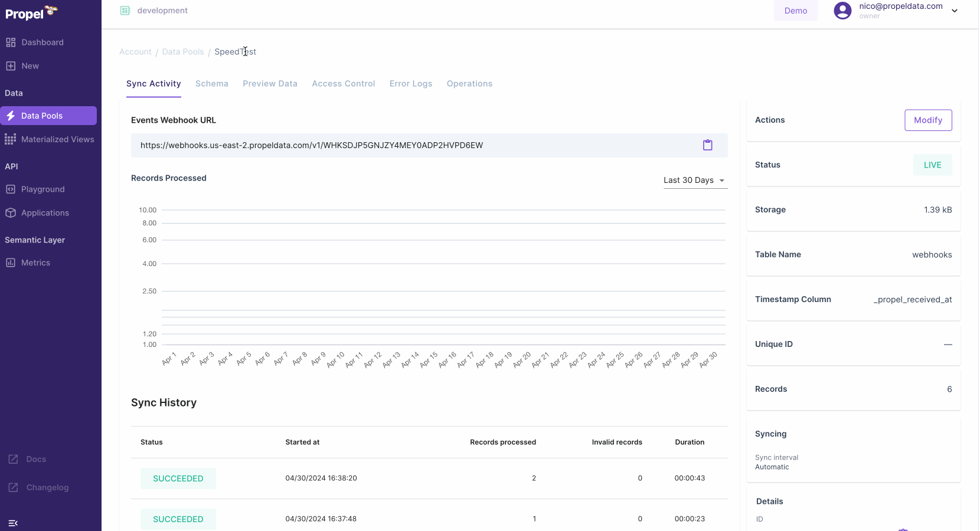Open the Last 30 Days dropdown

tap(694, 181)
